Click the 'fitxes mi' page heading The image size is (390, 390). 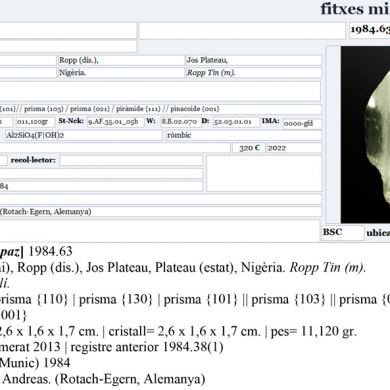pyautogui.click(x=355, y=9)
